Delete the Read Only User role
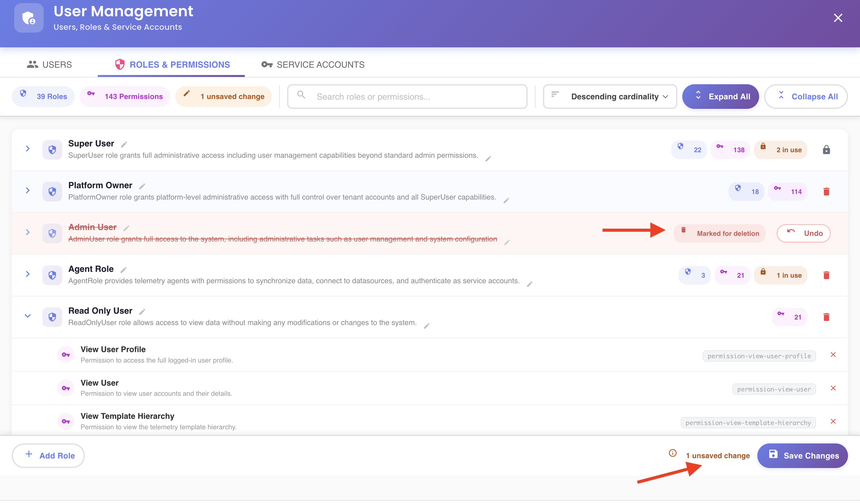Viewport: 860px width, 504px height. tap(826, 317)
